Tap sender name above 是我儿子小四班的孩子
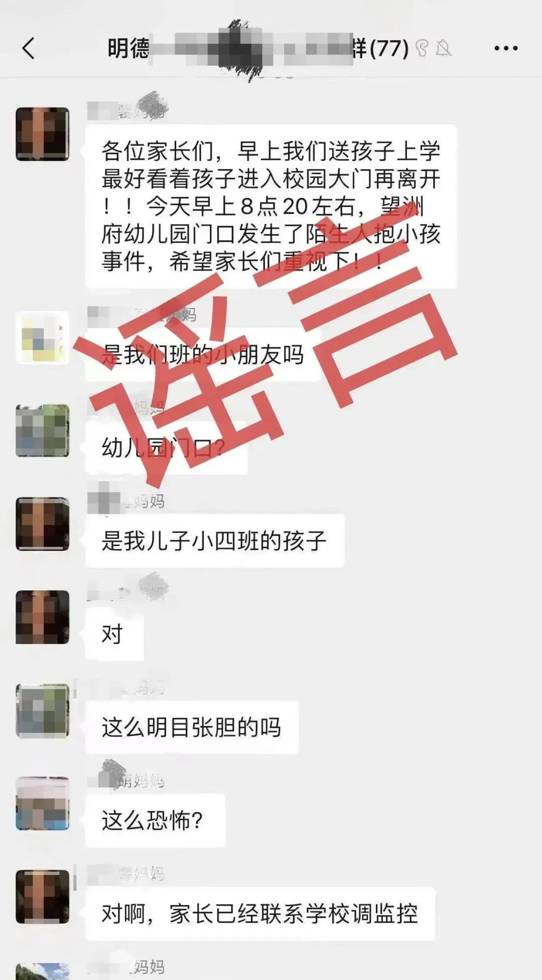The width and height of the screenshot is (542, 980). (x=126, y=500)
